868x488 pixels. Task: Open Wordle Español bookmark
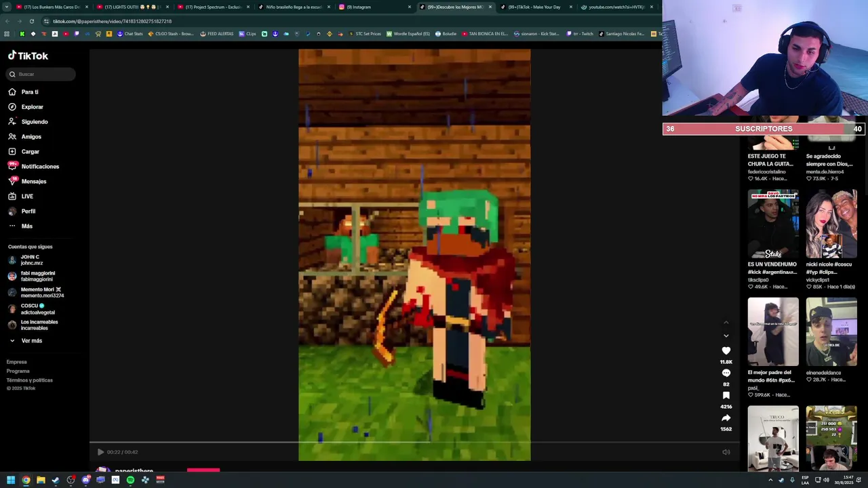408,34
